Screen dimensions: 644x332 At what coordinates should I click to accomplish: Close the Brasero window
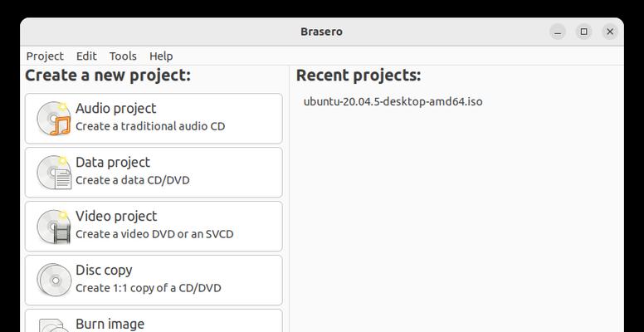point(610,32)
